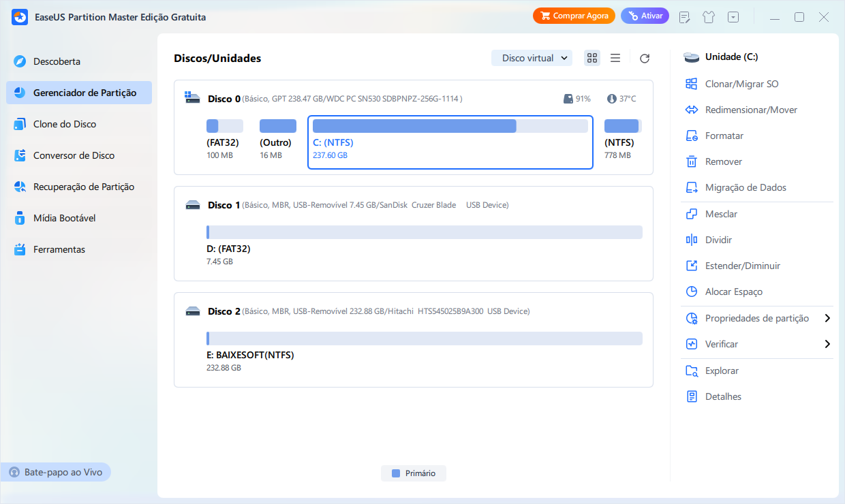Click the Verificar icon
Screen dimensions: 845x504
pyautogui.click(x=692, y=344)
